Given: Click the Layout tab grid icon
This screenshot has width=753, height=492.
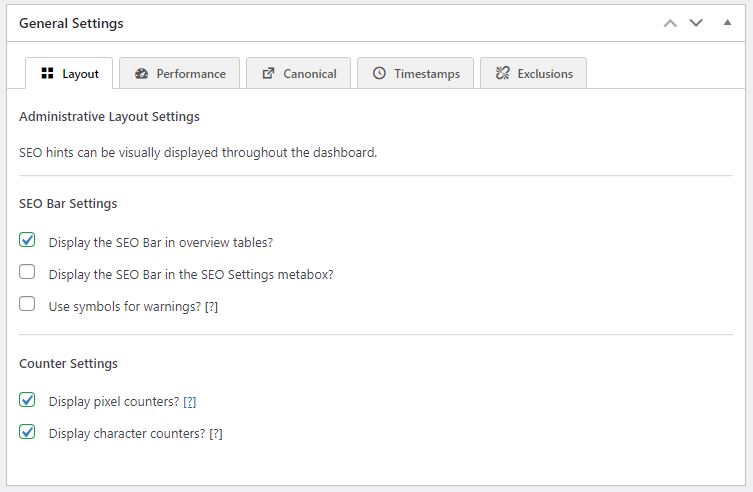Looking at the screenshot, I should (47, 73).
